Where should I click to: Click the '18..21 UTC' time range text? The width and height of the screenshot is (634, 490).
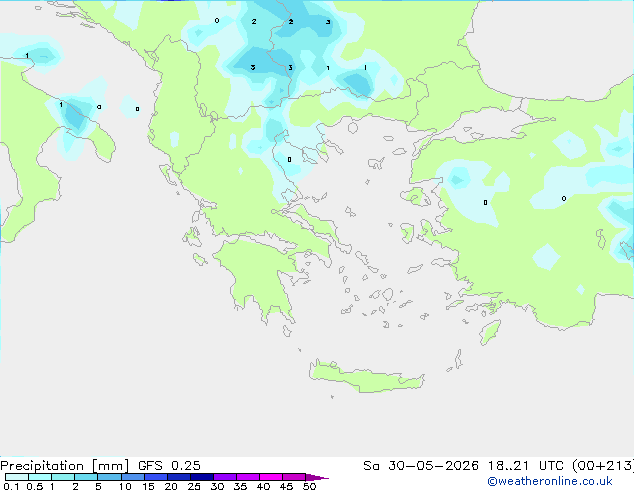(526, 466)
